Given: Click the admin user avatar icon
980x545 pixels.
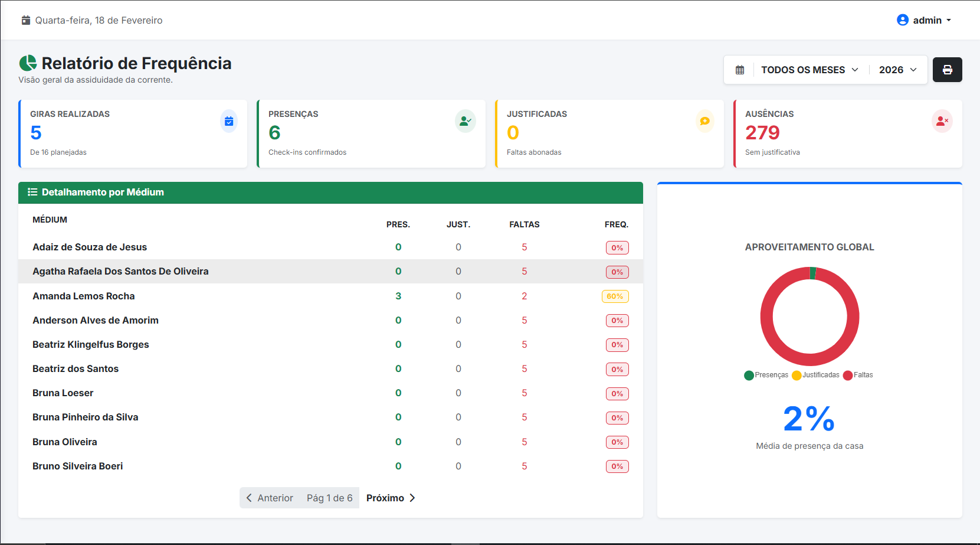Looking at the screenshot, I should pos(902,20).
